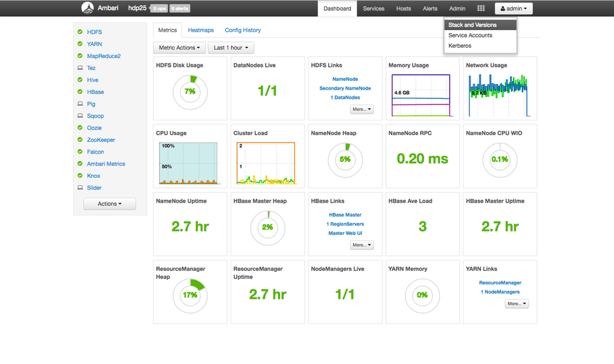Open the Memory Usage graph widget
The image size is (614, 364).
coord(421,95)
